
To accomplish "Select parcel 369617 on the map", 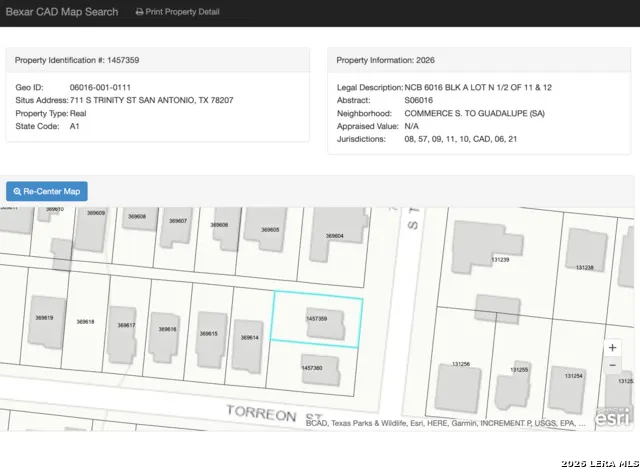I will pyautogui.click(x=127, y=325).
